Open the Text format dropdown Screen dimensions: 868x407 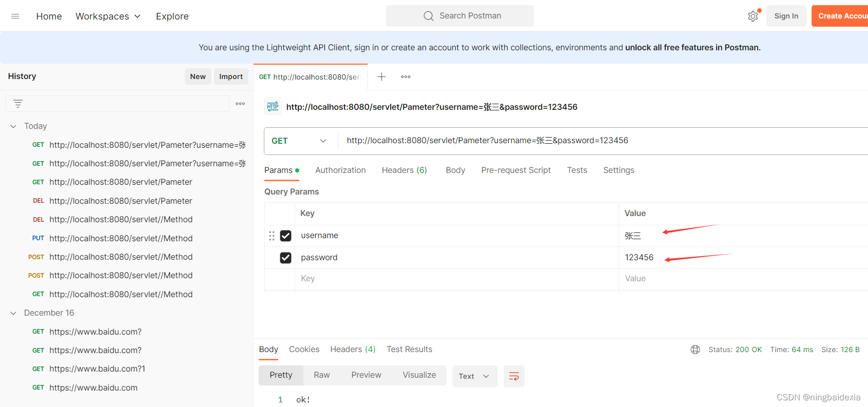click(474, 376)
